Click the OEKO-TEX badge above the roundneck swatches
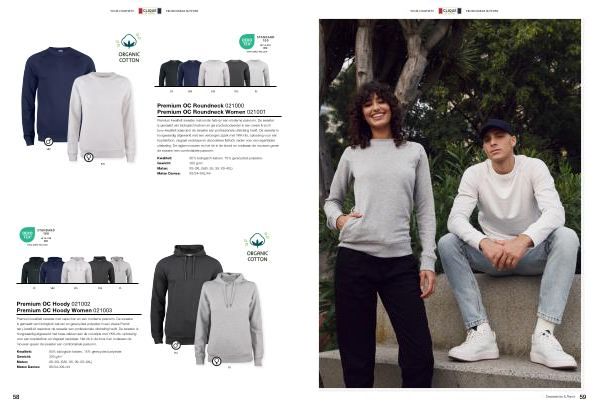 pos(257,43)
